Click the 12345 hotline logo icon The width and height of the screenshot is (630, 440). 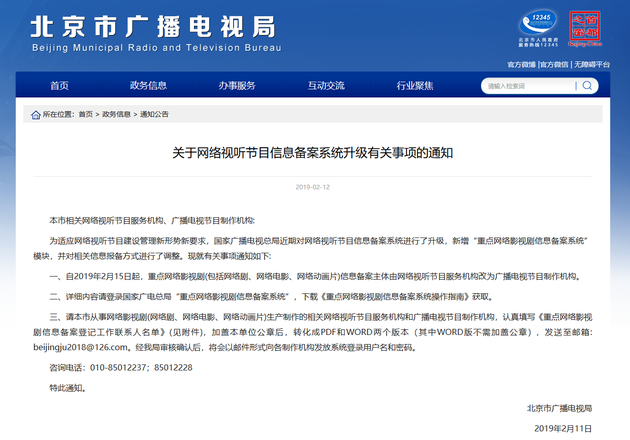coord(538,28)
